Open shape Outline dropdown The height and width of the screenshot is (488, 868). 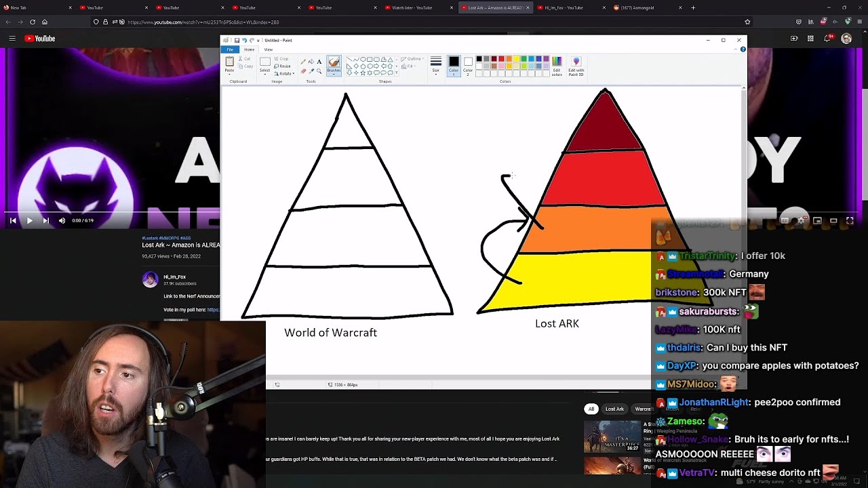coord(412,59)
